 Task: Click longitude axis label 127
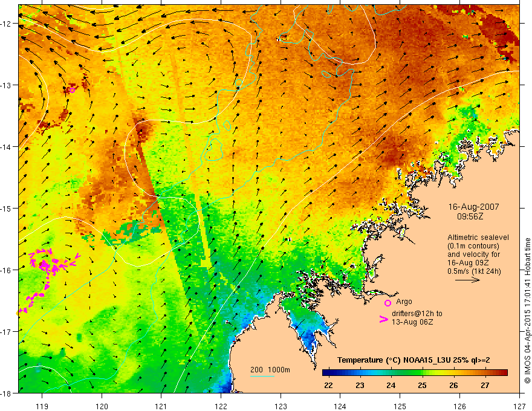tap(519, 406)
